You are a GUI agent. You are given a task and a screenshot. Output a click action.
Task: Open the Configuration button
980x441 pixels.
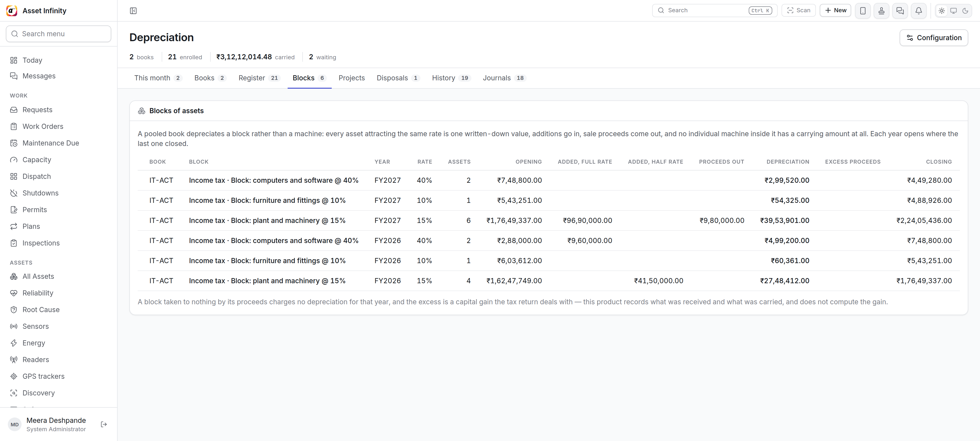coord(934,38)
